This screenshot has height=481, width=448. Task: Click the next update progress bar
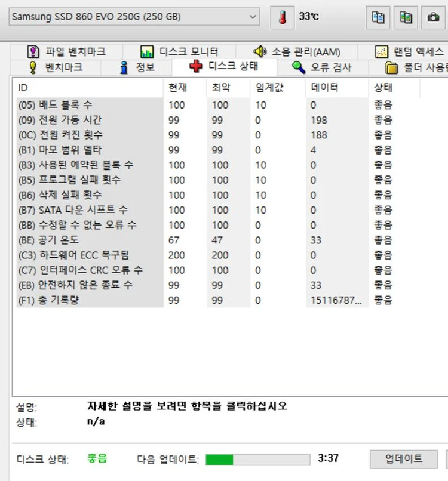tap(258, 460)
